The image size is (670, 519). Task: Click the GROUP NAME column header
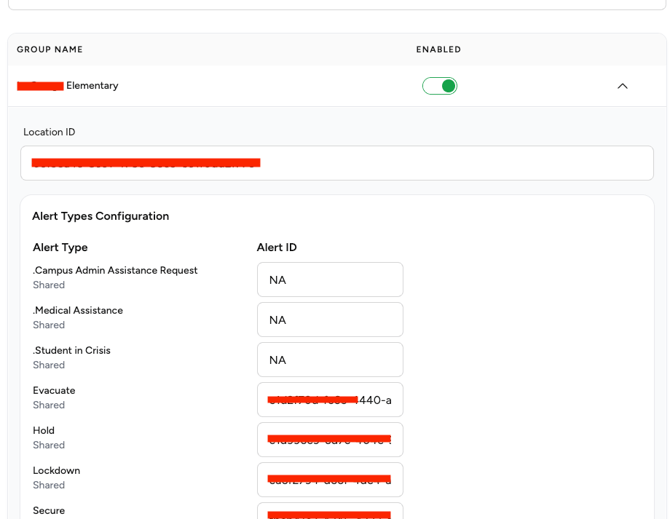(50, 49)
